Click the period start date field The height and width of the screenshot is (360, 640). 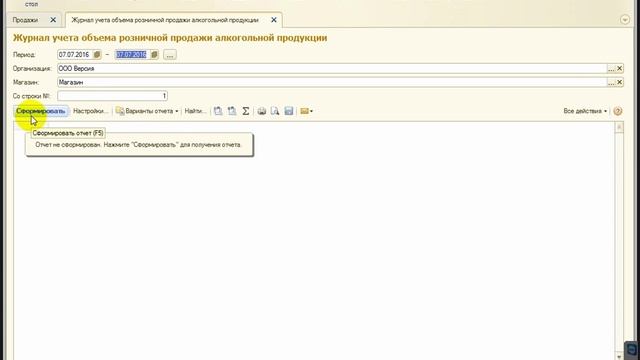75,55
